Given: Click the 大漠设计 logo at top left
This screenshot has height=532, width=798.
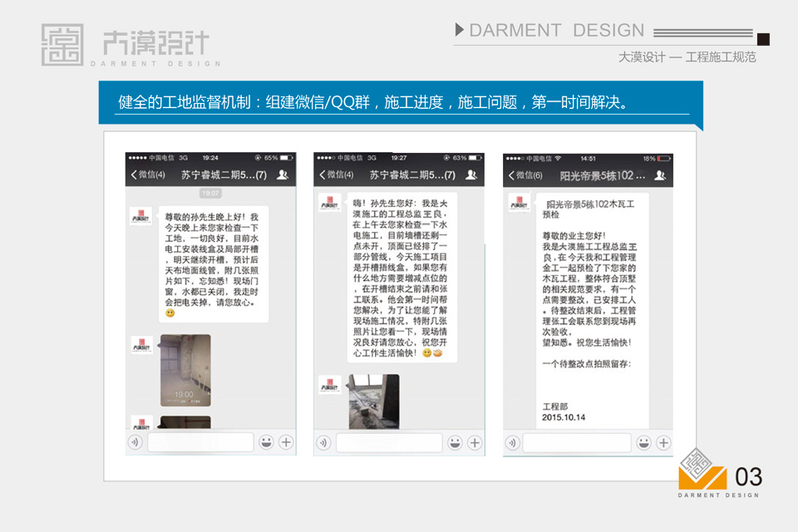Looking at the screenshot, I should click(x=131, y=45).
